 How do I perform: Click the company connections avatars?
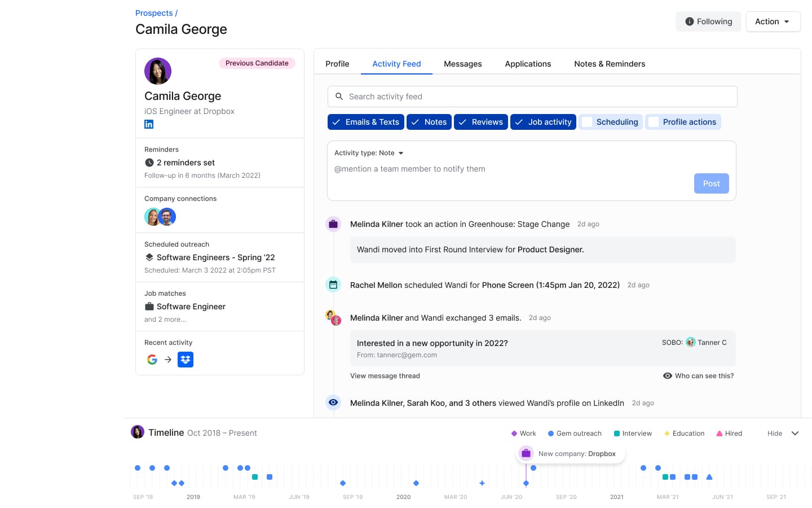click(160, 217)
